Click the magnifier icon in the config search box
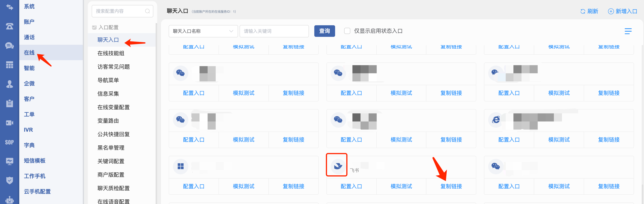The width and height of the screenshot is (644, 204). tap(148, 11)
